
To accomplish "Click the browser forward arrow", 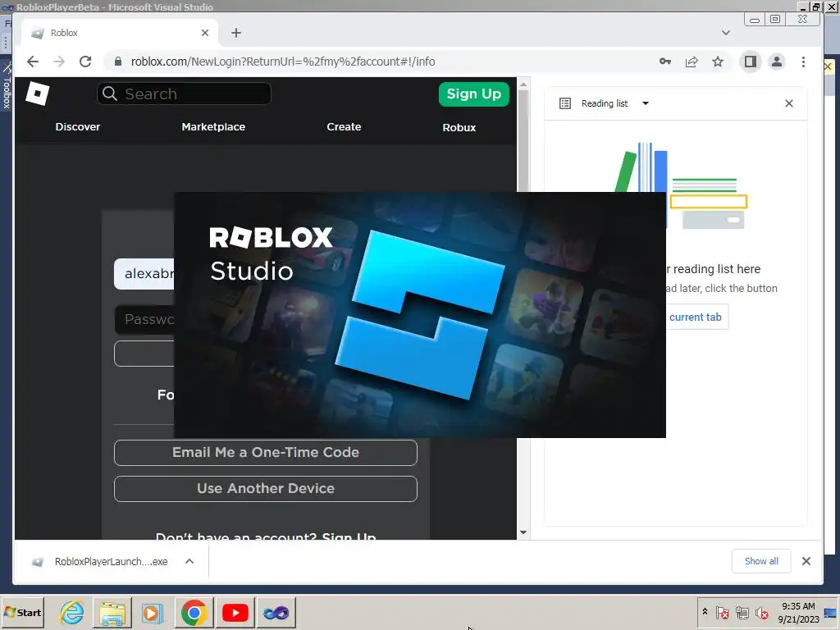I will (59, 62).
